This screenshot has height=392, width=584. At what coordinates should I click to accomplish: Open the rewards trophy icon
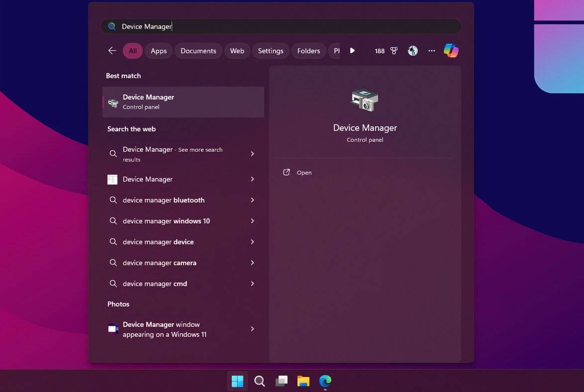coord(393,51)
